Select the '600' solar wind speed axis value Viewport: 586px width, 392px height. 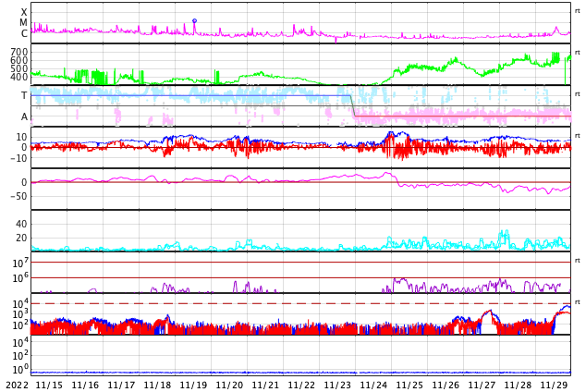pyautogui.click(x=19, y=60)
